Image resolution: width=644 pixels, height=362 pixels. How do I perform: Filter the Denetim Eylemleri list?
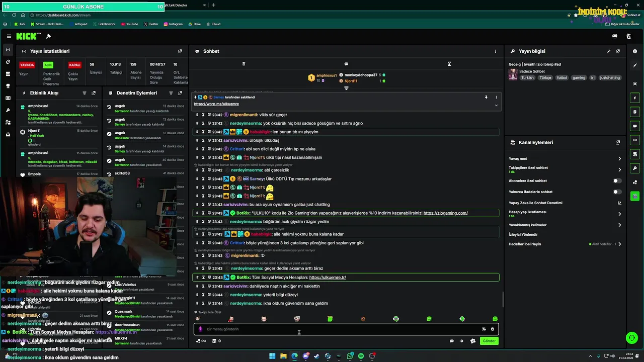point(171,93)
